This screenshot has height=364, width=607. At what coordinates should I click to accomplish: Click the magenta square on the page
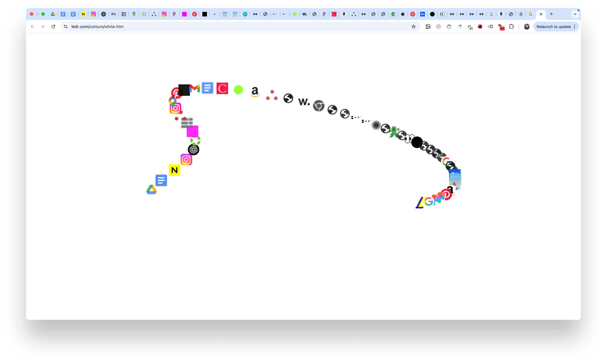pos(193,131)
